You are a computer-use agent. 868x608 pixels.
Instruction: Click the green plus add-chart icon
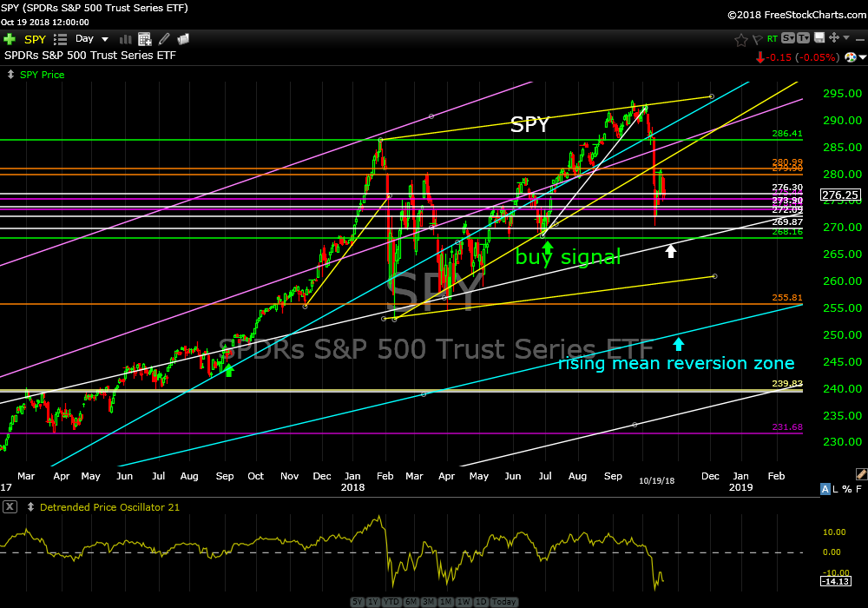[10, 39]
